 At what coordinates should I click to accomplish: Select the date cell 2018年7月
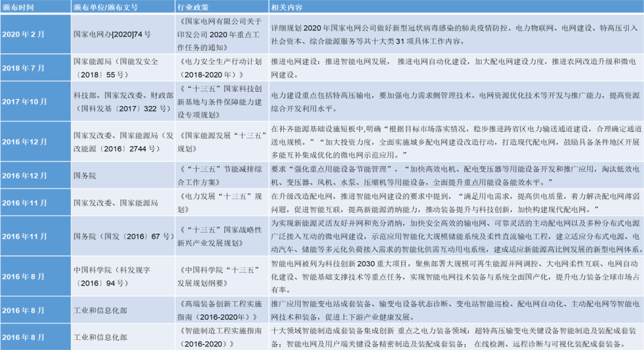[35, 68]
